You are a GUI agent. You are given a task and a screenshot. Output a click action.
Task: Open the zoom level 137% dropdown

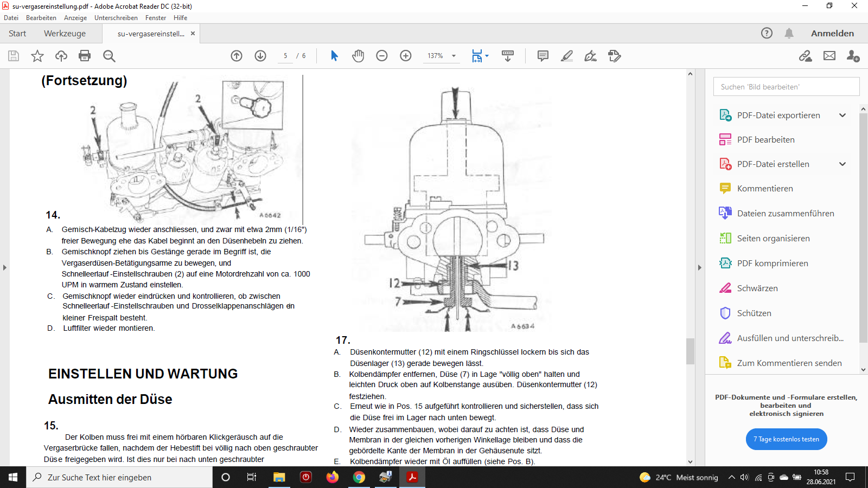[454, 56]
